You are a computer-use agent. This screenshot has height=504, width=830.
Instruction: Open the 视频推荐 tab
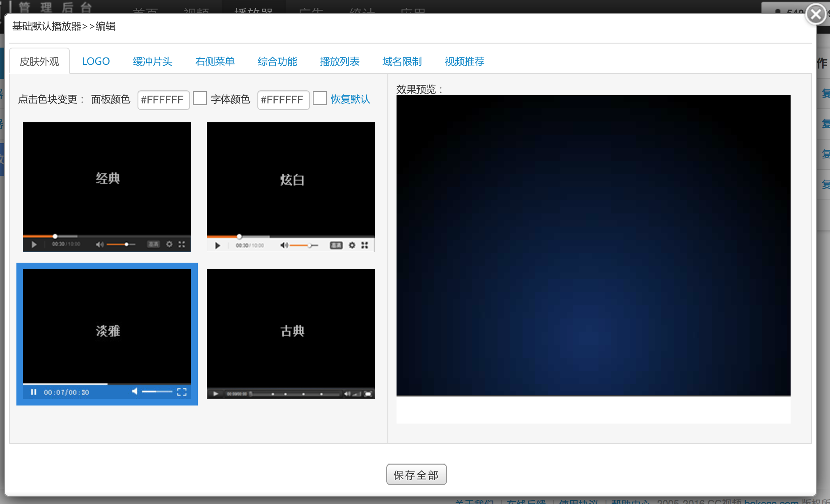pyautogui.click(x=464, y=62)
